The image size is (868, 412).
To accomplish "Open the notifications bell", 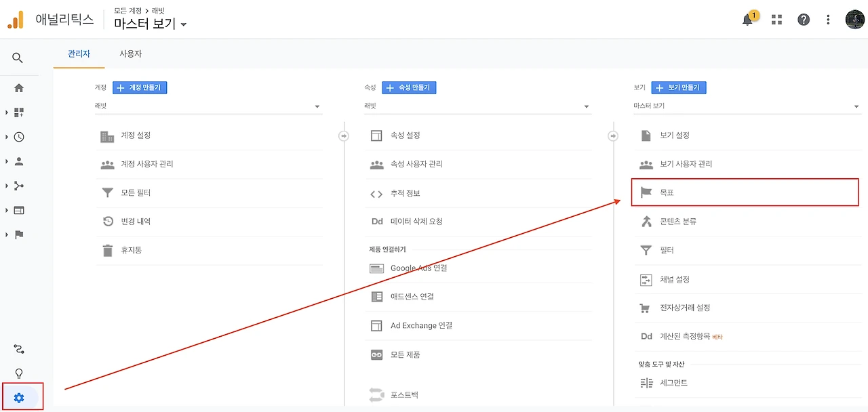I will [748, 19].
